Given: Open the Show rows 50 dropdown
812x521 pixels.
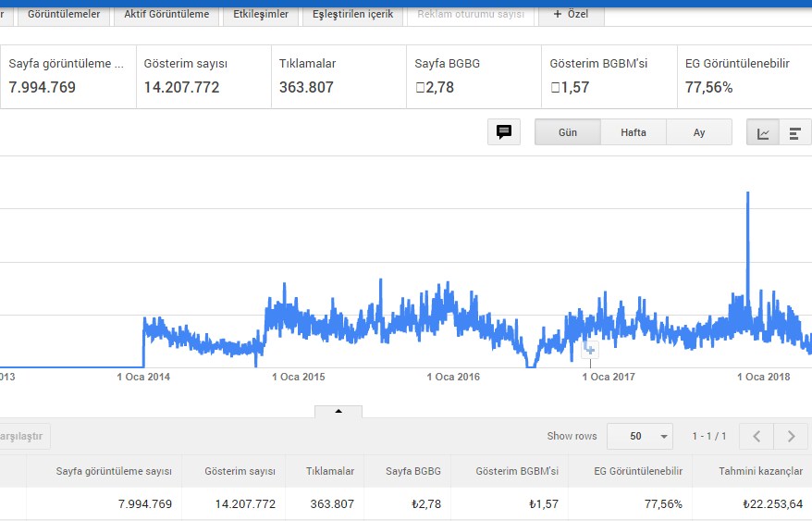Looking at the screenshot, I should 640,437.
